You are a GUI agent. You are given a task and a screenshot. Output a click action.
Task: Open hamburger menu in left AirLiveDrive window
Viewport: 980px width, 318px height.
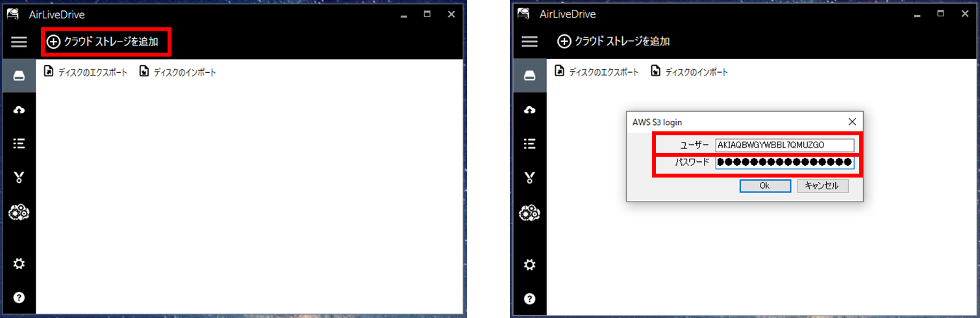pos(19,42)
